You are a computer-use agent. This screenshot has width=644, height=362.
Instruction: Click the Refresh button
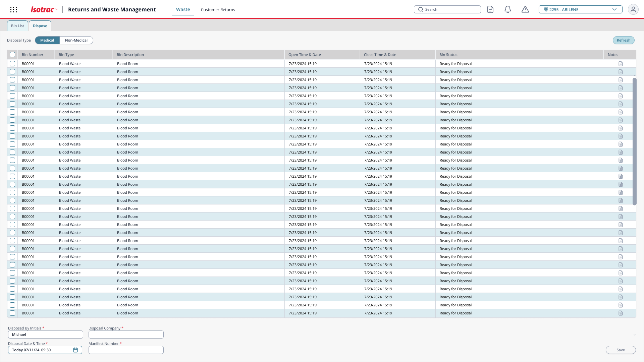[x=623, y=40]
